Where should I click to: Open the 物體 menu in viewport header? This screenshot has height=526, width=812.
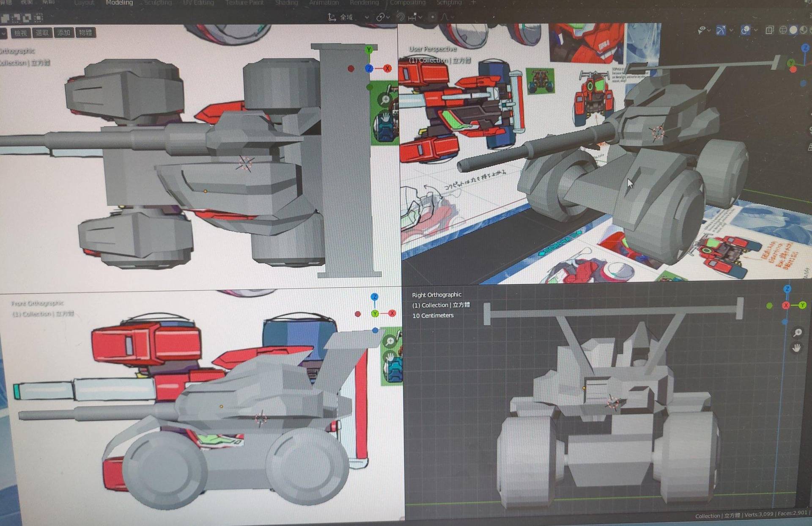click(x=85, y=33)
